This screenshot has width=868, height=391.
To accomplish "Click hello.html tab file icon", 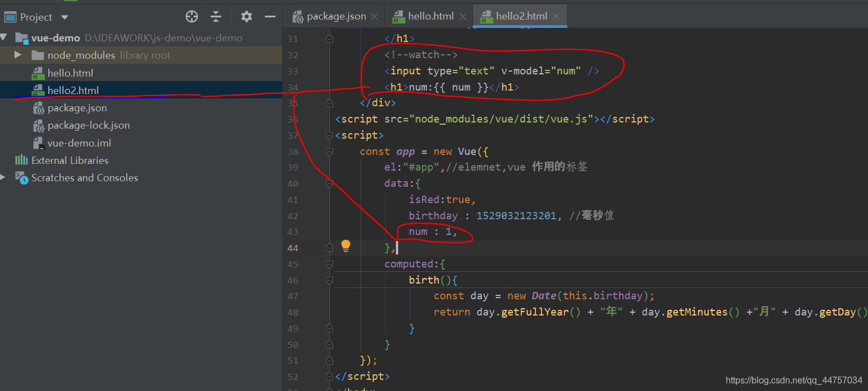I will (x=399, y=17).
